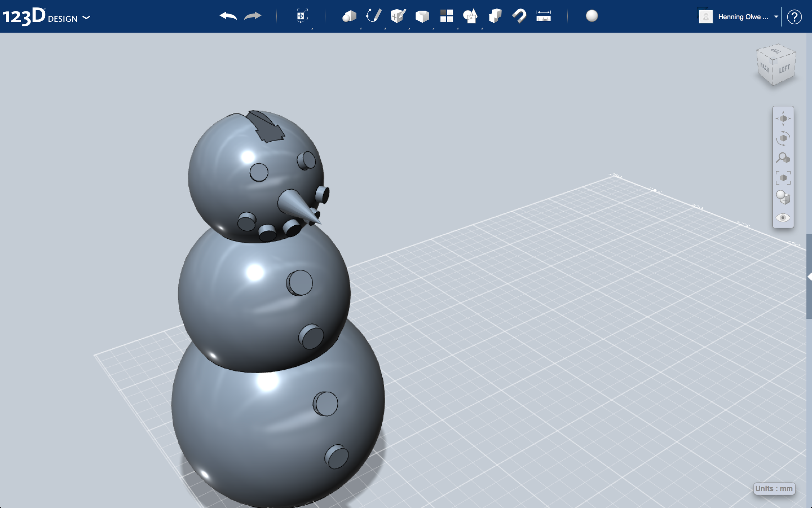Select the Grouping tool with overlapping shapes
812x508 pixels.
coord(470,16)
